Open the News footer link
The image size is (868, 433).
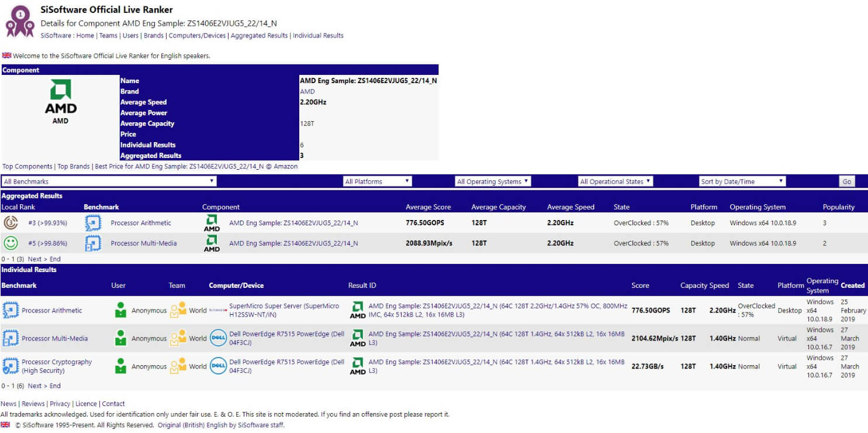[x=9, y=404]
